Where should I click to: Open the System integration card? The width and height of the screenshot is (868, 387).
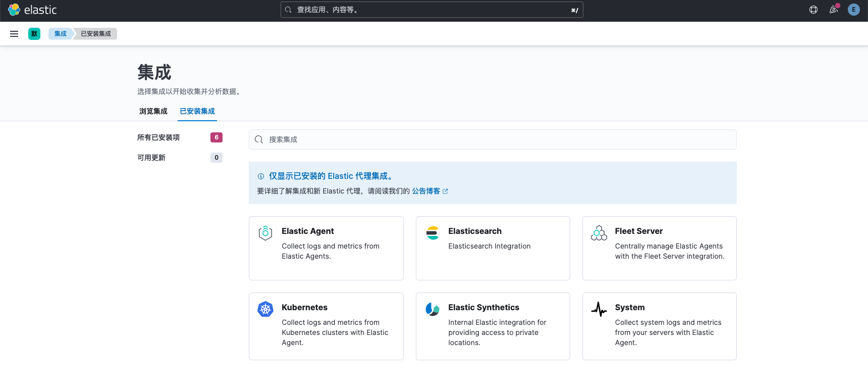pyautogui.click(x=660, y=326)
